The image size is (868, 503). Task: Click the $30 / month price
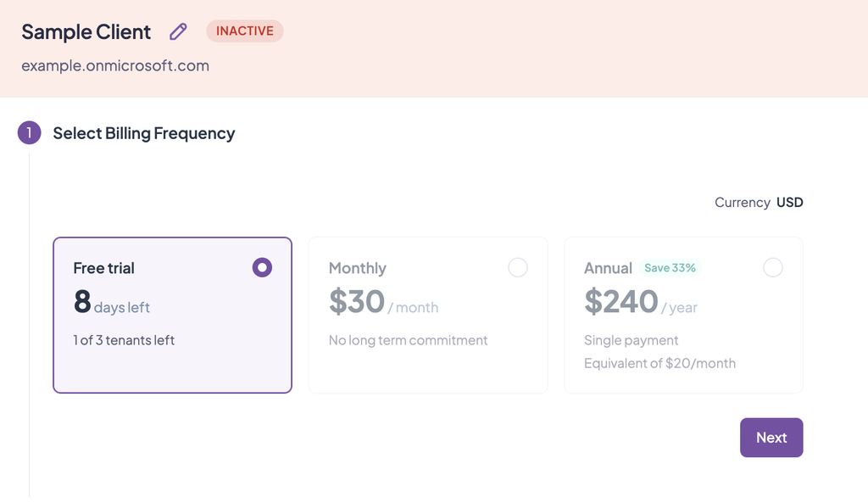click(x=383, y=302)
